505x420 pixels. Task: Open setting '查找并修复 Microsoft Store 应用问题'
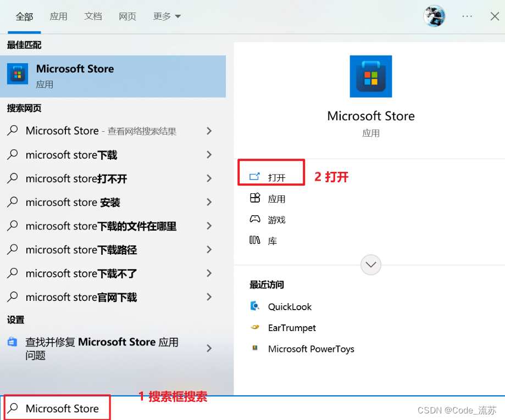click(113, 348)
